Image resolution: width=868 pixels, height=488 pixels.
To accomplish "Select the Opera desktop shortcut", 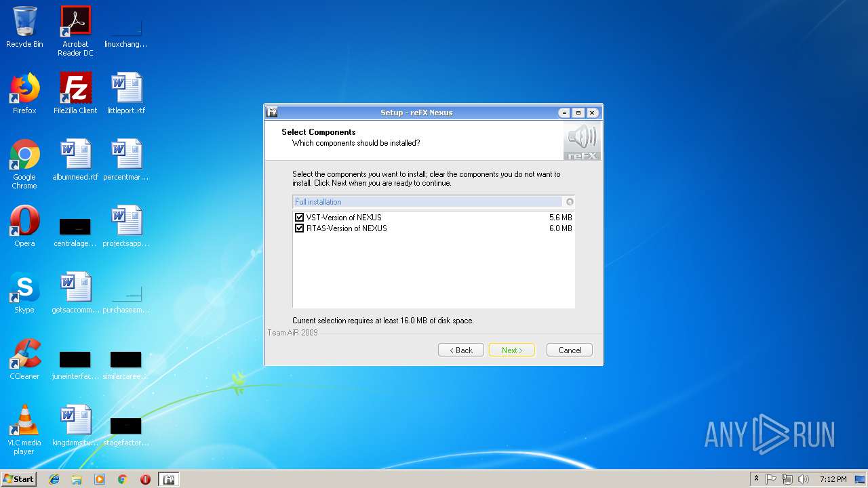I will pos(24,227).
